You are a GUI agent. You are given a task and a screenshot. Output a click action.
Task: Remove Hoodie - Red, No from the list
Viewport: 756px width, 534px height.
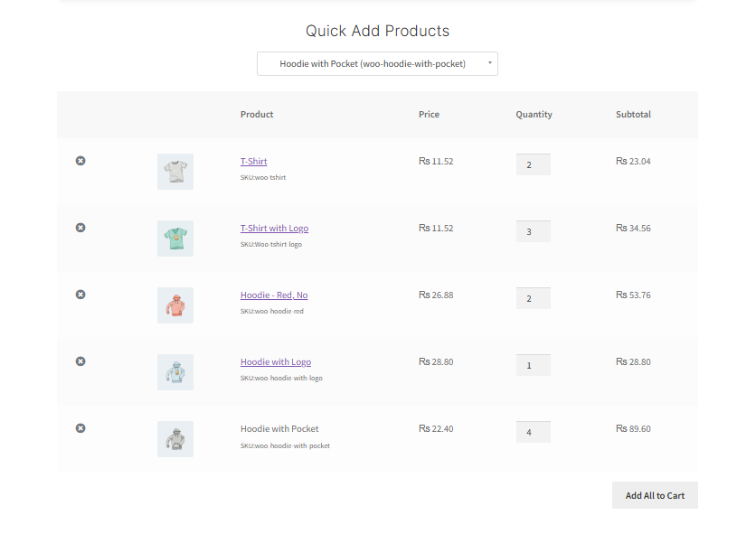(x=80, y=294)
